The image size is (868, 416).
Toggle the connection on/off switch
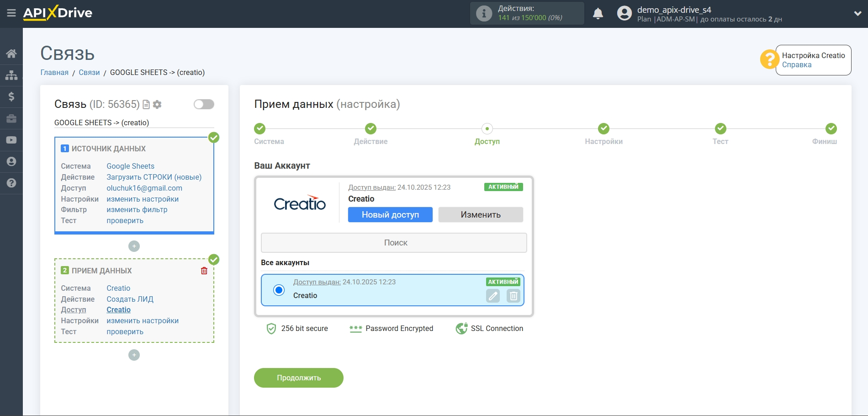pos(204,104)
